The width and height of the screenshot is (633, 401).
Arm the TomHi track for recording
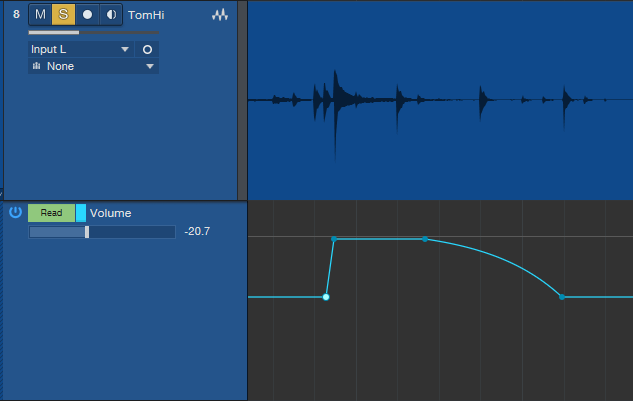87,15
